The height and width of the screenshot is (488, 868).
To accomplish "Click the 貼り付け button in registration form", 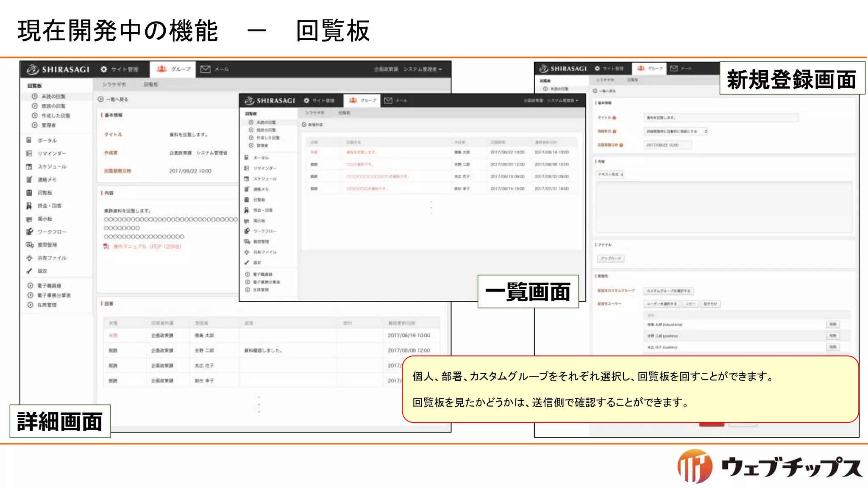I will pos(710,304).
